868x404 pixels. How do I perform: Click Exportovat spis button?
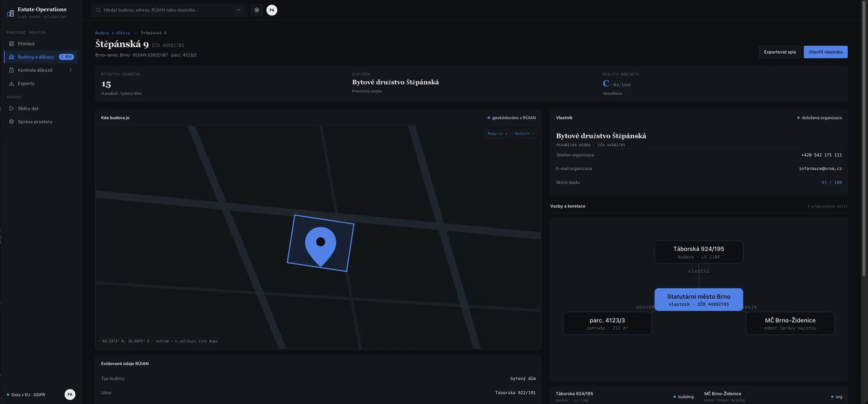tap(780, 52)
